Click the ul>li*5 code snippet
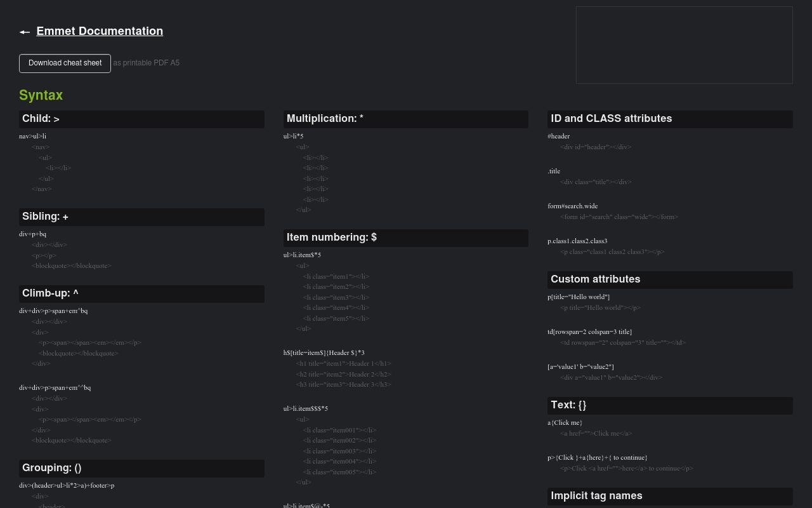 click(x=292, y=136)
